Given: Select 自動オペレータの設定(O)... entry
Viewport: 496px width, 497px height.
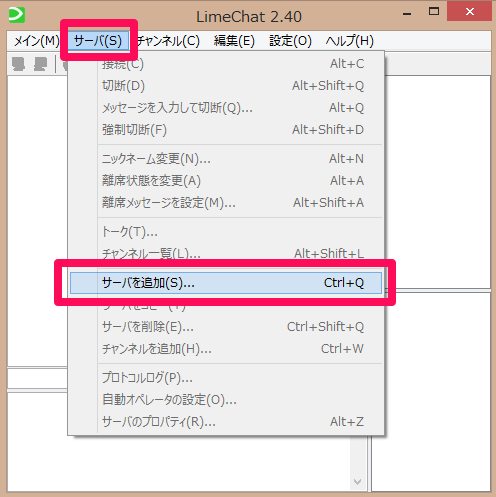Looking at the screenshot, I should click(x=226, y=400).
